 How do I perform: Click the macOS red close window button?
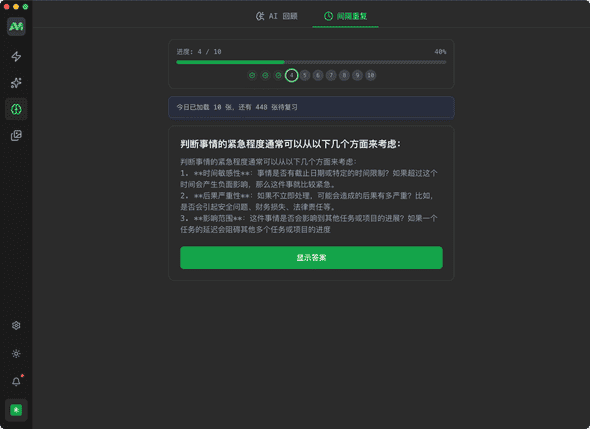6,7
